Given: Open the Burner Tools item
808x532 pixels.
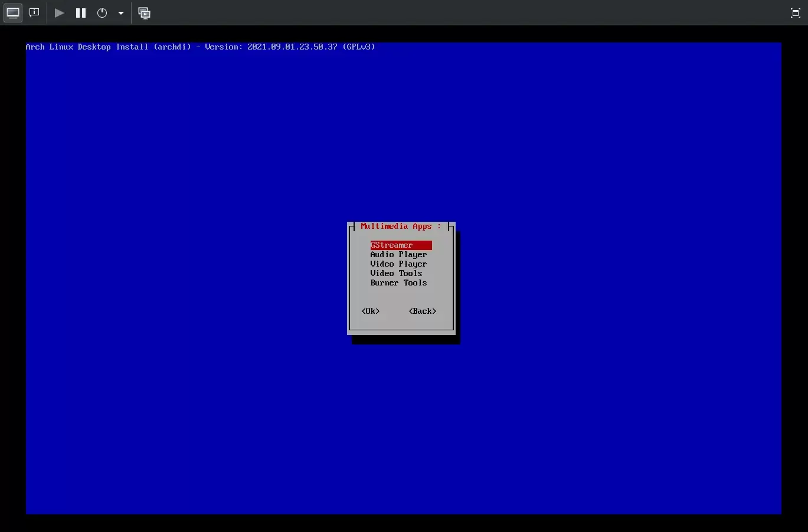Looking at the screenshot, I should coord(398,283).
